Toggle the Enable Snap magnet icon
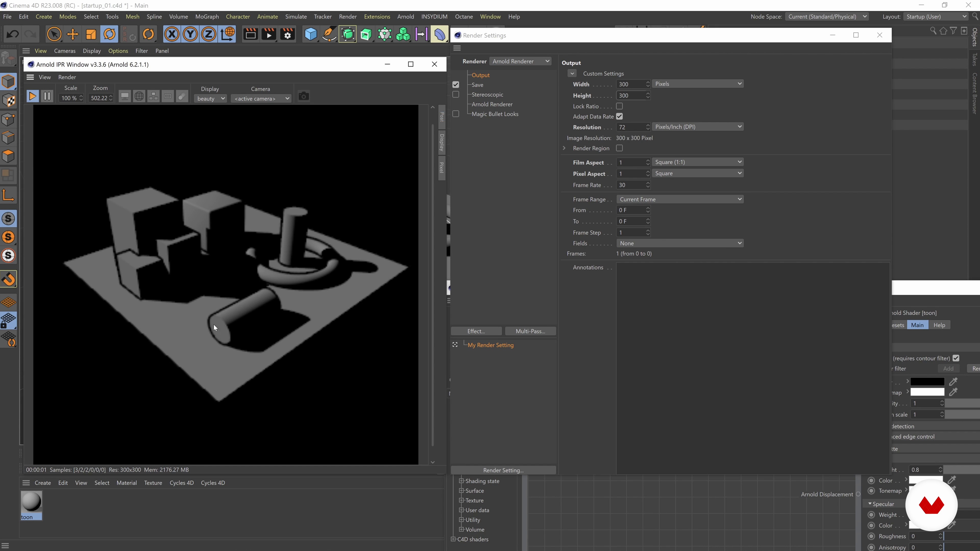980x551 pixels. click(x=8, y=279)
